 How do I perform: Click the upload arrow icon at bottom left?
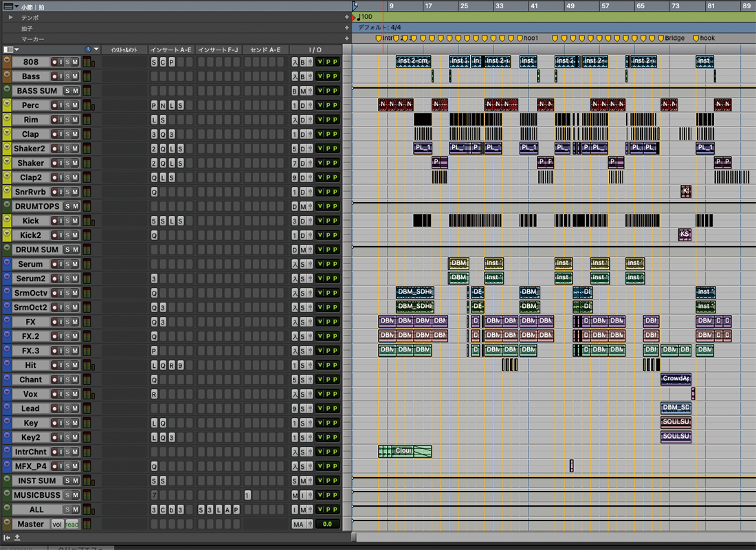click(17, 538)
